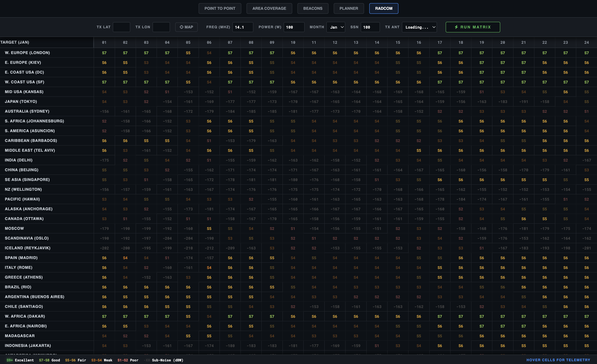Select the BRAZIL (RIO) row label
The width and height of the screenshot is (597, 364).
coord(18,287)
